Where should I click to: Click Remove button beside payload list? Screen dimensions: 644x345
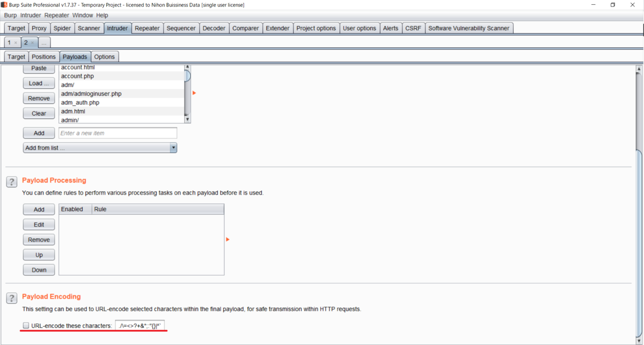click(x=39, y=98)
